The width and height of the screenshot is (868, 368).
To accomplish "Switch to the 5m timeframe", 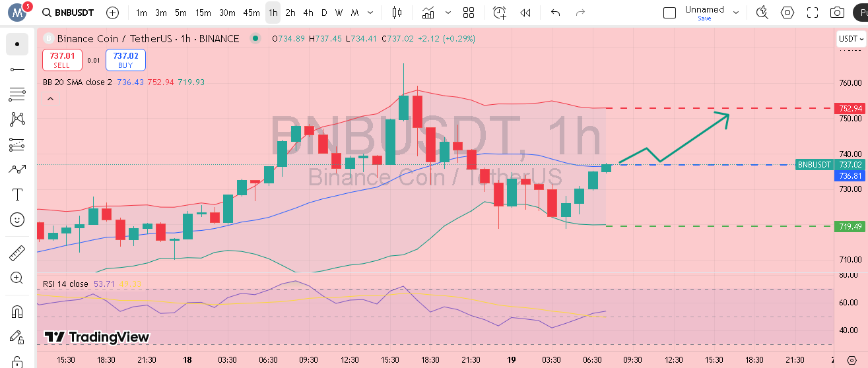I will (181, 13).
